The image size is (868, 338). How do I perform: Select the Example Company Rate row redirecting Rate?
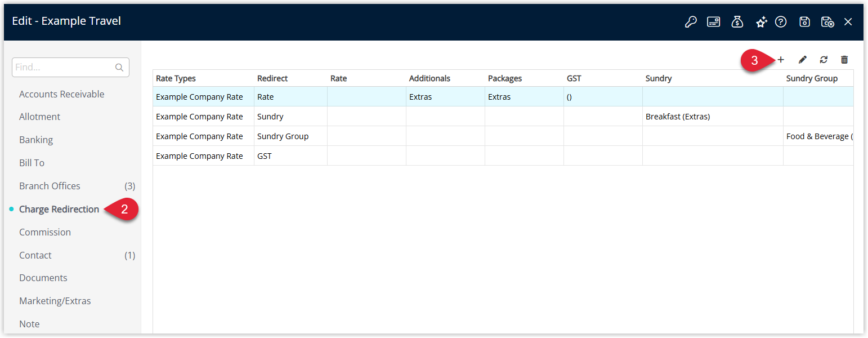(x=503, y=97)
